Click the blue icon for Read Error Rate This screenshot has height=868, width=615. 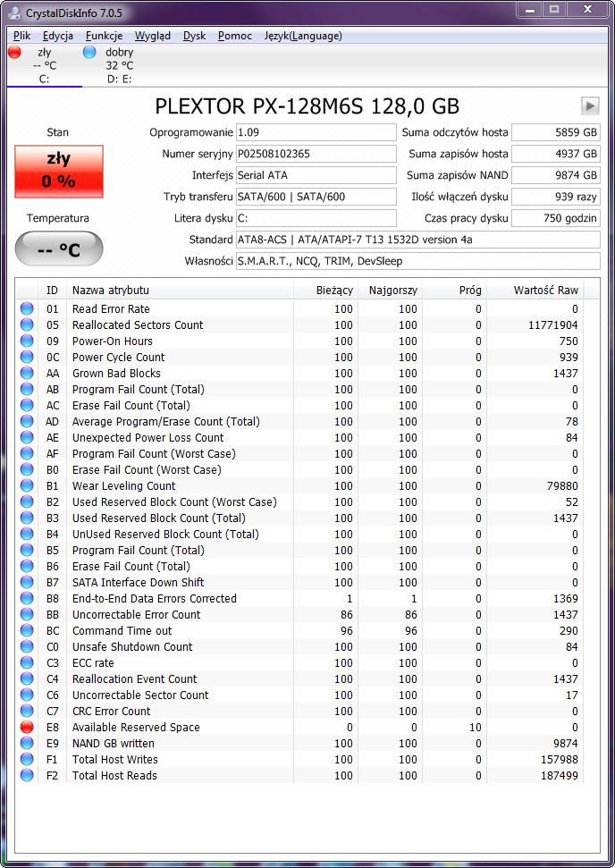[x=27, y=309]
